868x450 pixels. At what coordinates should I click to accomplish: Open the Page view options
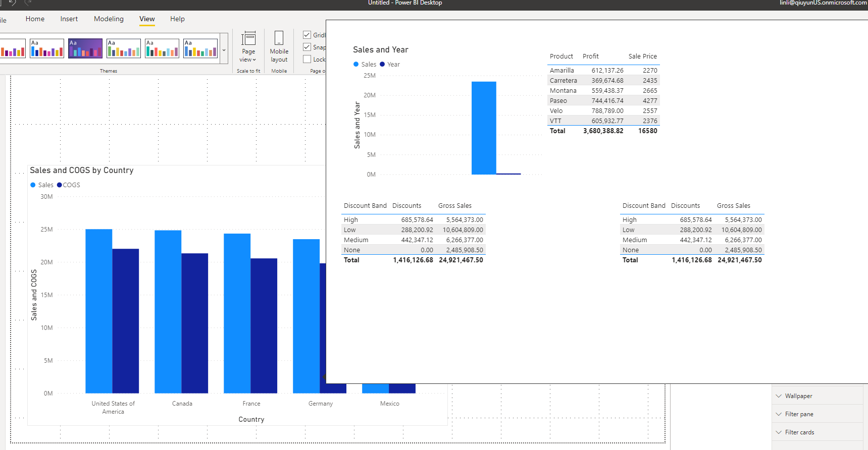click(x=248, y=47)
